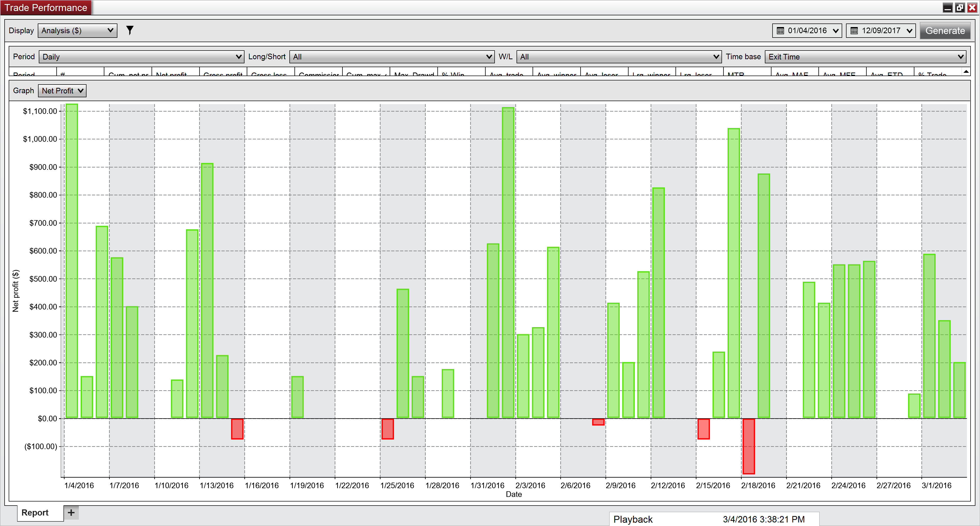Click the 3/4/2016 3:38:21 PM playback timestamp
This screenshot has width=980, height=526.
(x=764, y=520)
